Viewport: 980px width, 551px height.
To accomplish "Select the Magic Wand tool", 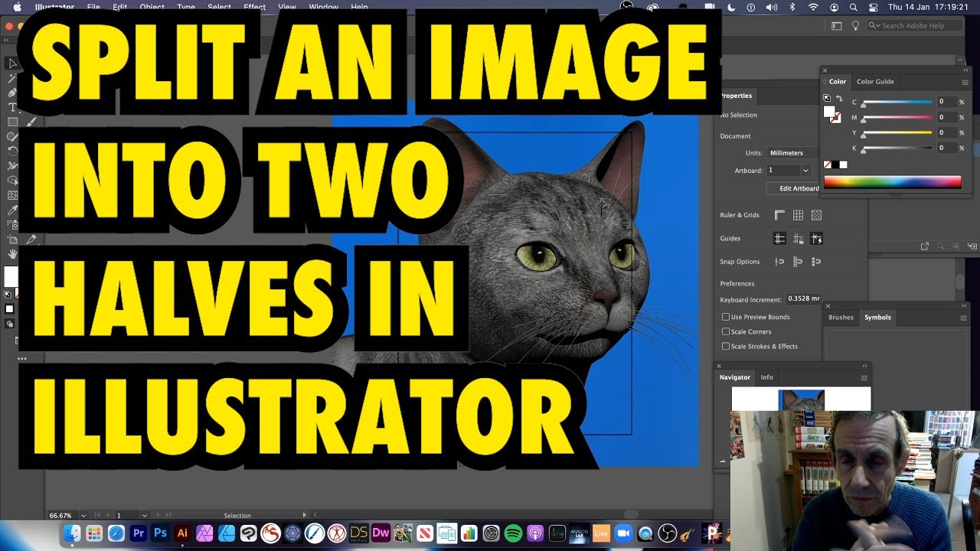I will [x=12, y=78].
